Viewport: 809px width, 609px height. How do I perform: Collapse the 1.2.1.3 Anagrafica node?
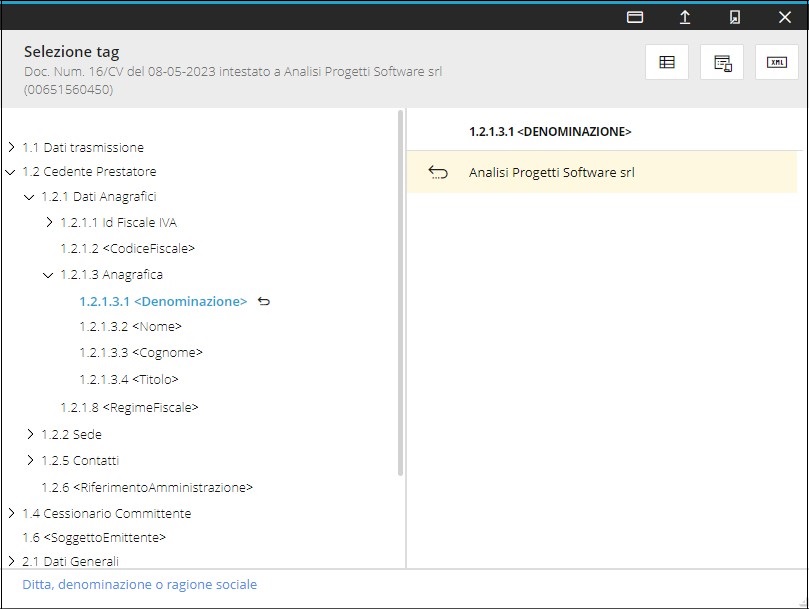point(48,274)
